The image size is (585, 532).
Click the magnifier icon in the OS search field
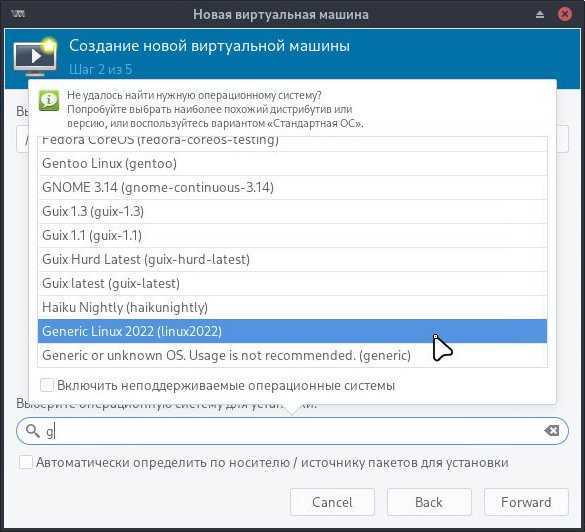(x=33, y=431)
